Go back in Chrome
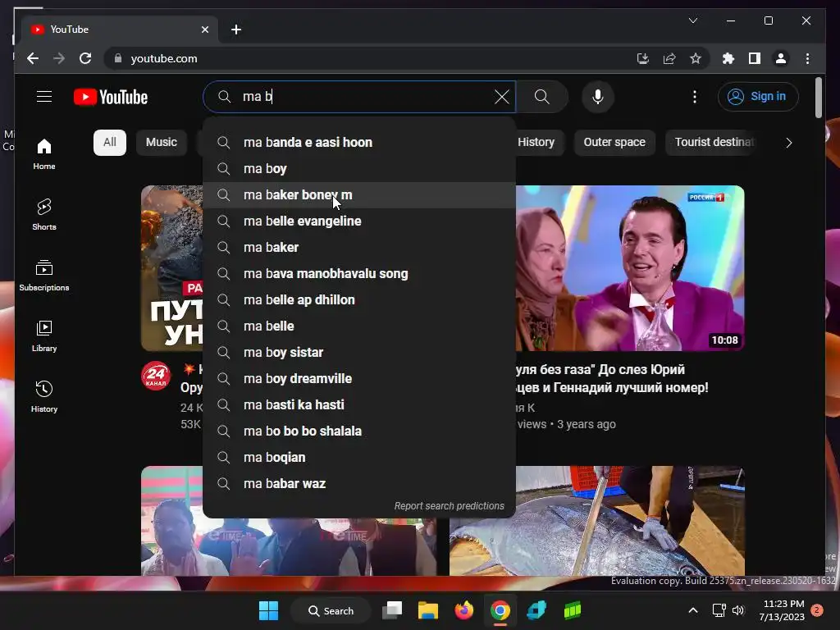This screenshot has height=630, width=840. pyautogui.click(x=33, y=58)
